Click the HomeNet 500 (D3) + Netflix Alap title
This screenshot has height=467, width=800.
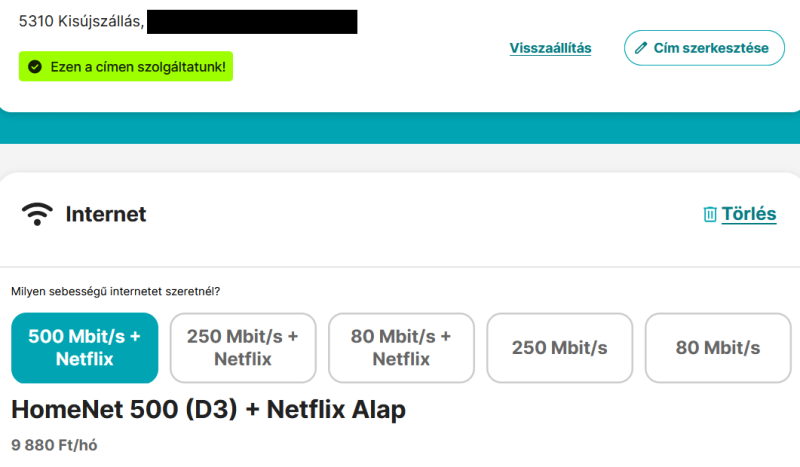[208, 410]
